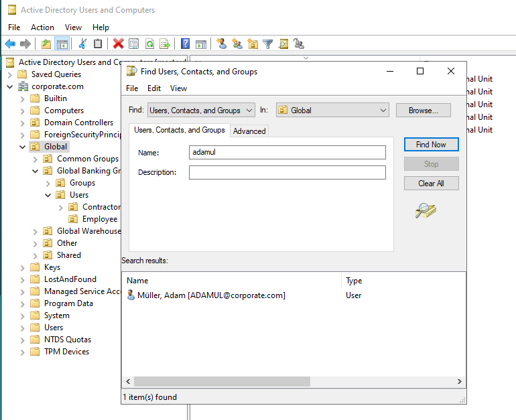516x420 pixels.
Task: Expand the Saved Queries node
Action: coord(10,74)
